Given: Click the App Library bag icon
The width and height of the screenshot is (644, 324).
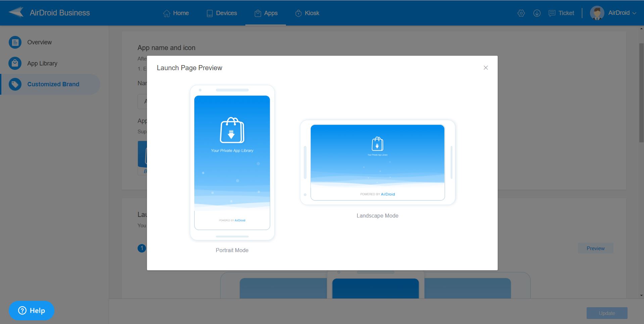Looking at the screenshot, I should click(x=15, y=63).
